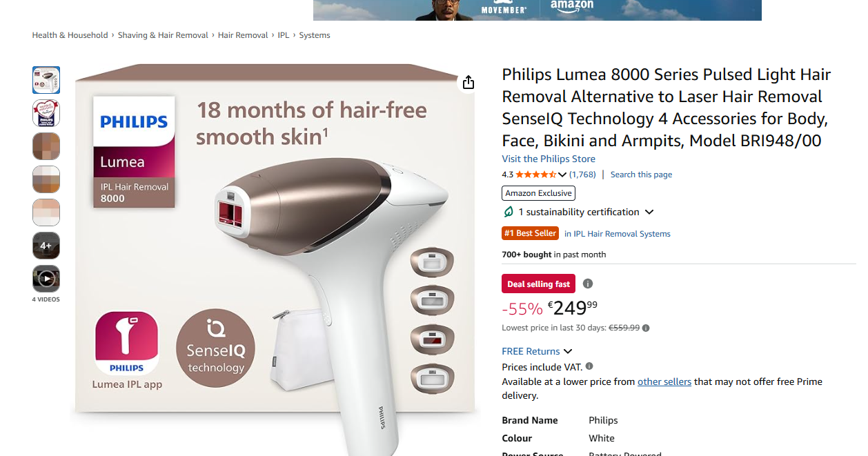Click info icon next to lowest price €559.99
The height and width of the screenshot is (456, 868).
pyautogui.click(x=646, y=328)
